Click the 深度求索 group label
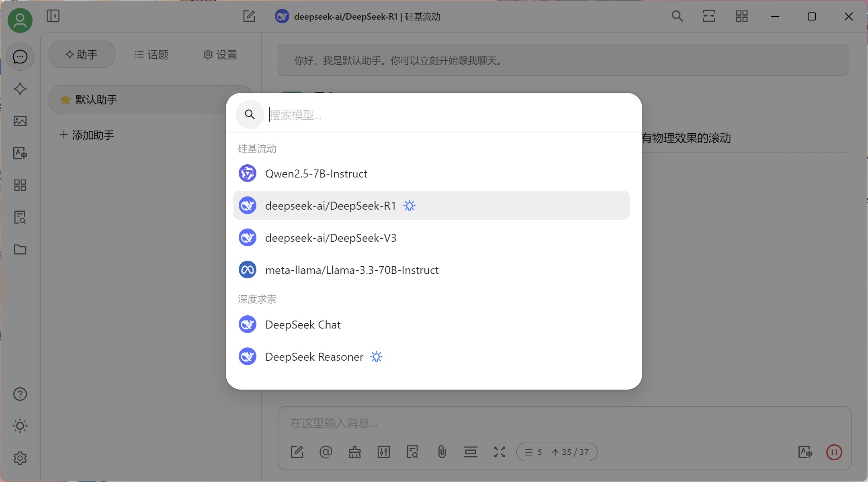The height and width of the screenshot is (482, 868). coord(257,299)
